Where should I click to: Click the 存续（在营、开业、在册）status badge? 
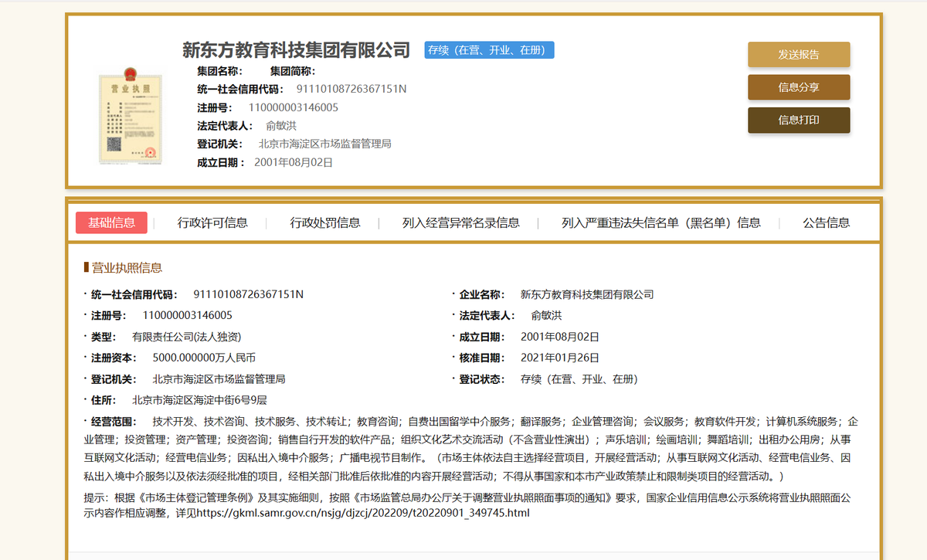pos(488,49)
